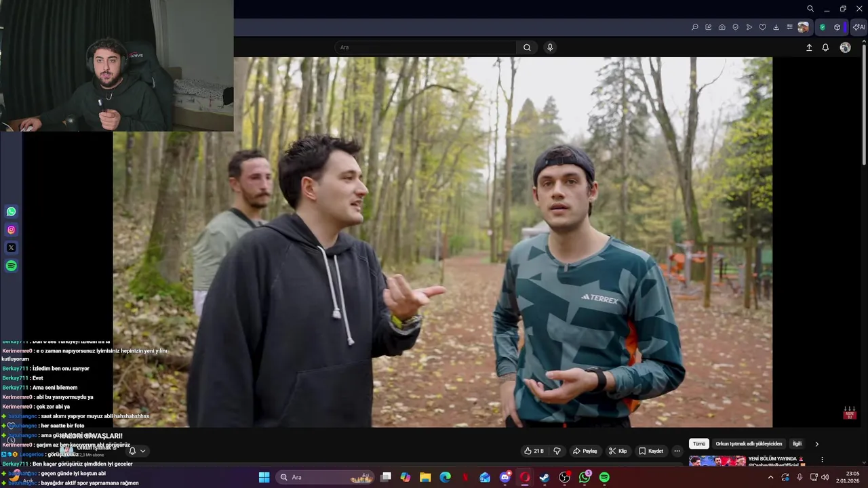Open OBS Studio from the taskbar
This screenshot has height=488, width=868.
pyautogui.click(x=564, y=477)
